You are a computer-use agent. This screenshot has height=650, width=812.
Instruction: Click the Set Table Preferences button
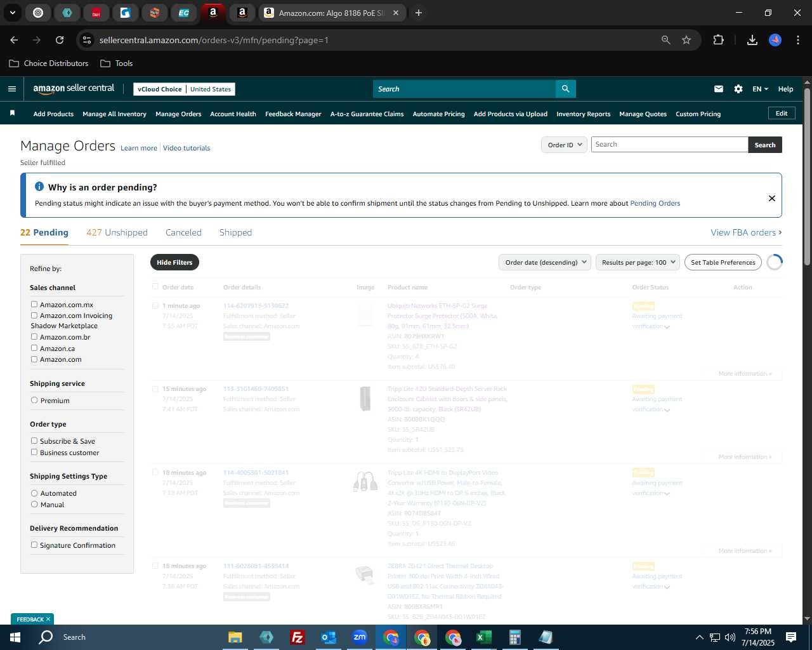[723, 262]
